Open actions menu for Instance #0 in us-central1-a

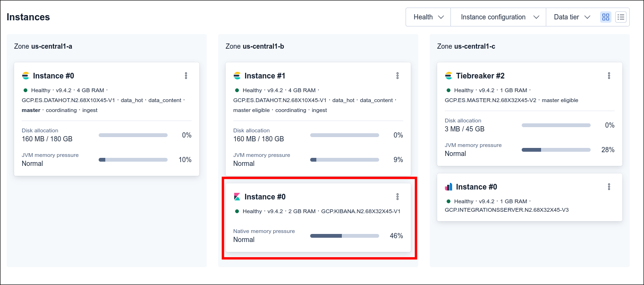coord(186,76)
